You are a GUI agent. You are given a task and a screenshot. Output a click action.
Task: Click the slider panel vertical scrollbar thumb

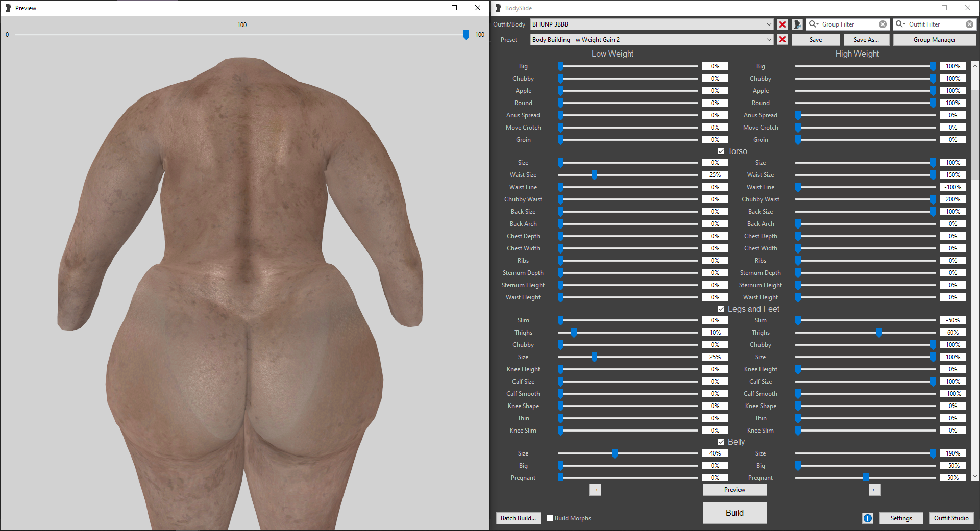pos(975,135)
